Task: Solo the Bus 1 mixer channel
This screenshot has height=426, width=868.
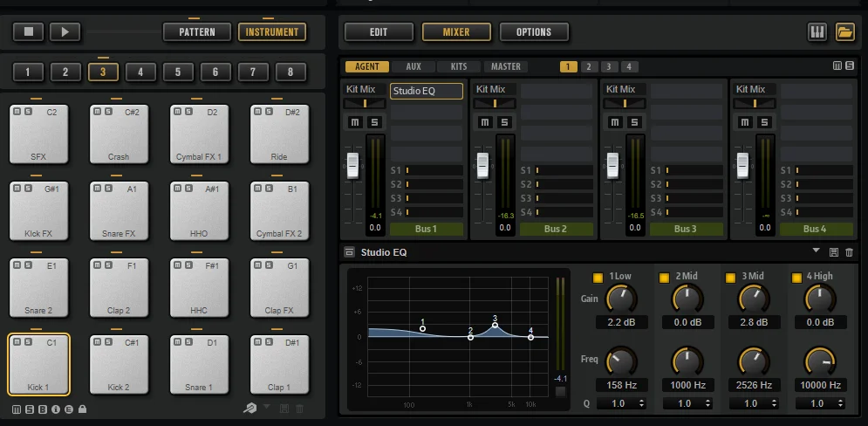Action: (375, 122)
